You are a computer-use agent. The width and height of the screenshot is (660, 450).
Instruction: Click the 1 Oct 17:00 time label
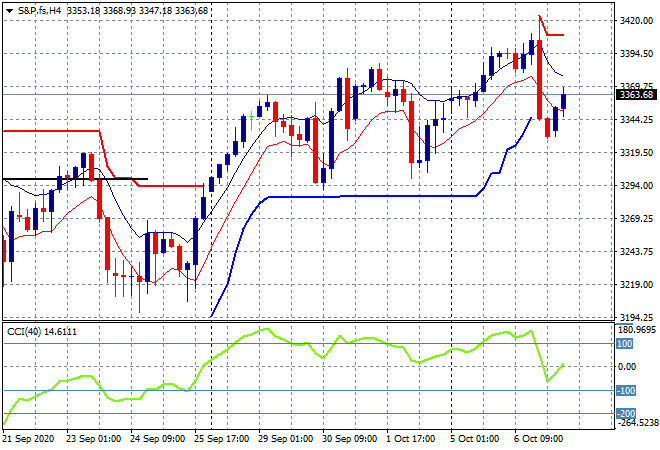[x=410, y=439]
